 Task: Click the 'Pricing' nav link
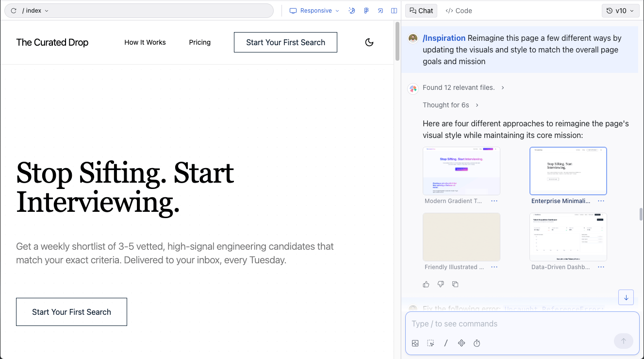200,42
